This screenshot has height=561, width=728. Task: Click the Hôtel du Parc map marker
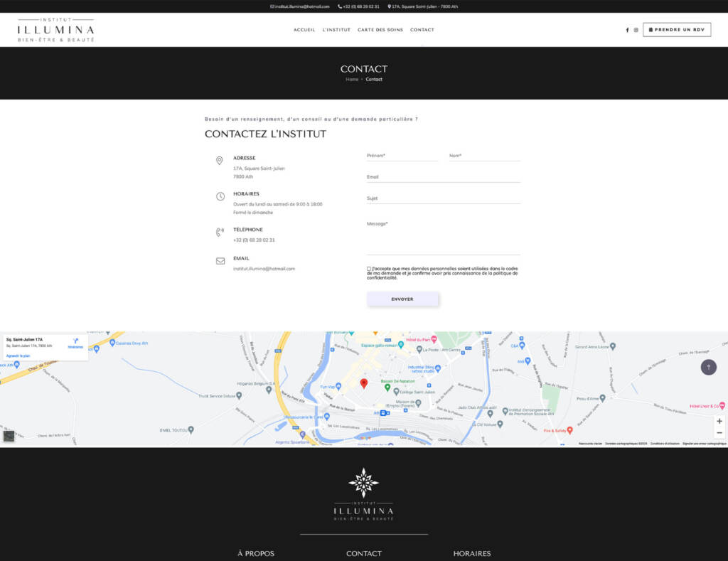pos(401,340)
